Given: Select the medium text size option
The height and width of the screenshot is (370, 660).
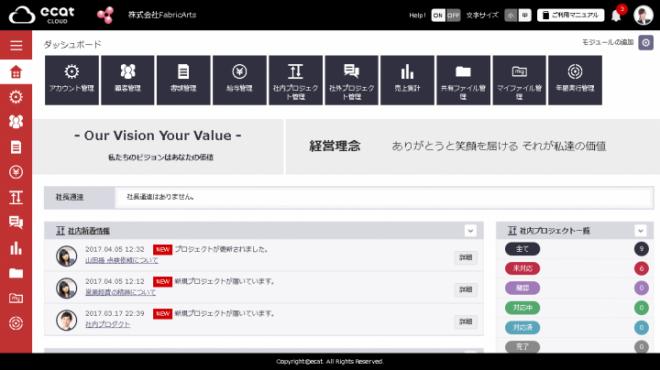Looking at the screenshot, I should coord(525,15).
